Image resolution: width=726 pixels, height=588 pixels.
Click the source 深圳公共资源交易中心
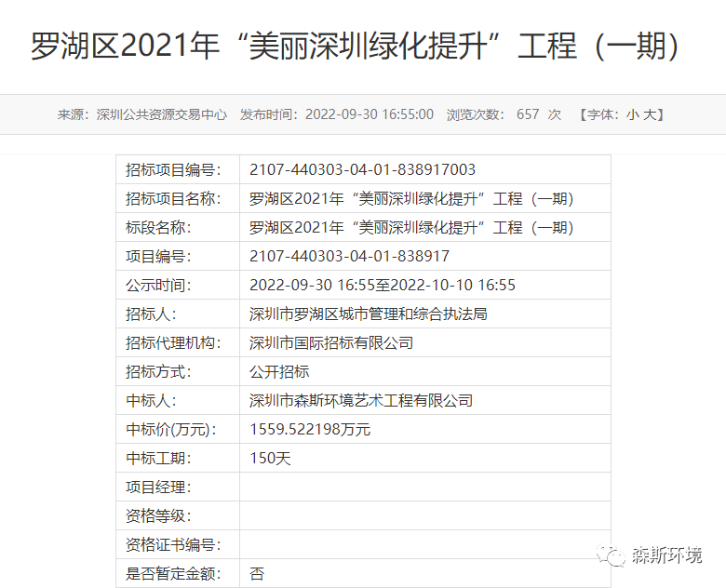[x=162, y=114]
